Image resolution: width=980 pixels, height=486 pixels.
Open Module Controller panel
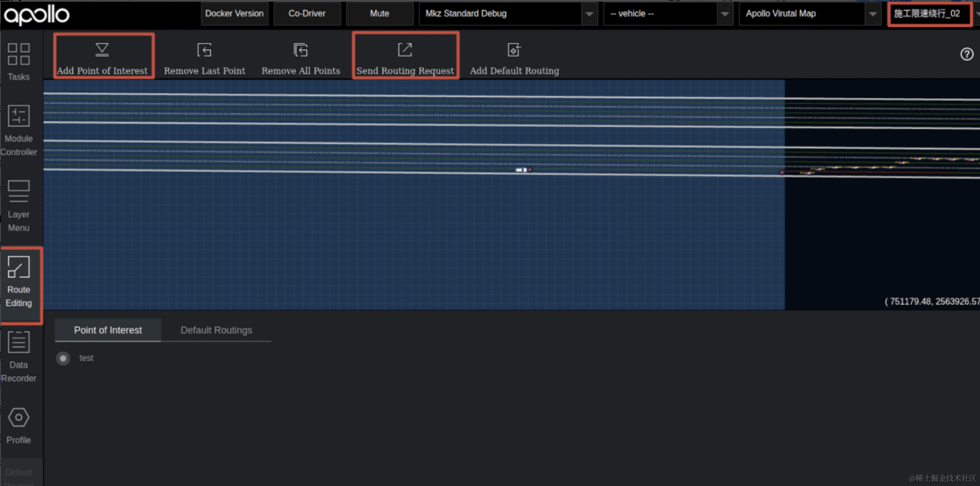pyautogui.click(x=19, y=130)
